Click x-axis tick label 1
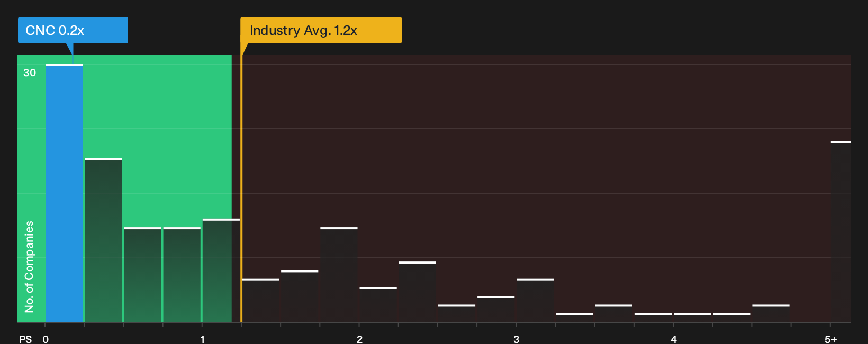868x344 pixels. (x=202, y=339)
